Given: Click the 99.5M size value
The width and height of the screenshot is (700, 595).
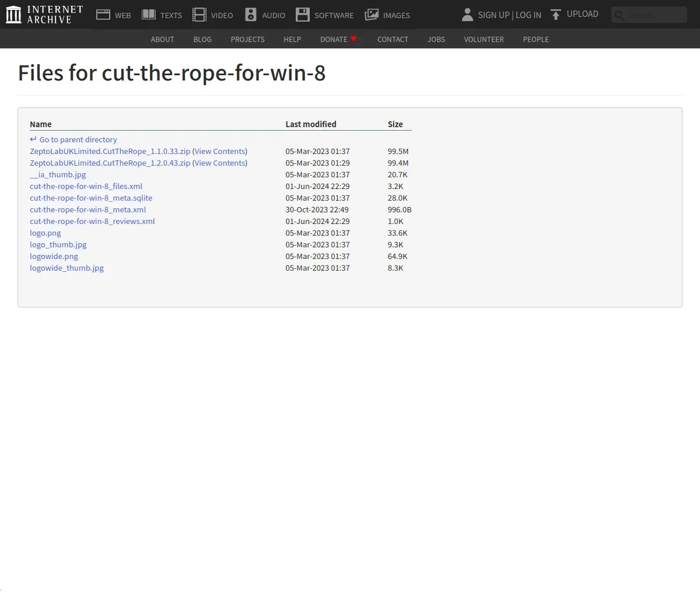Looking at the screenshot, I should (x=398, y=151).
